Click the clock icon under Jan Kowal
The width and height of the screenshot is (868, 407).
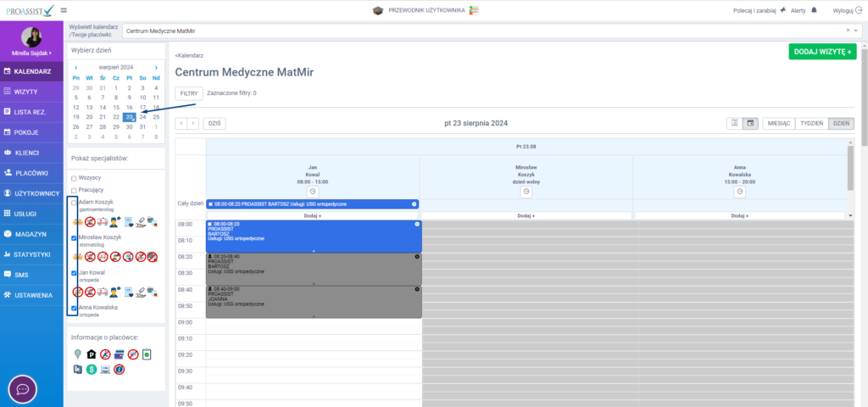tap(312, 192)
